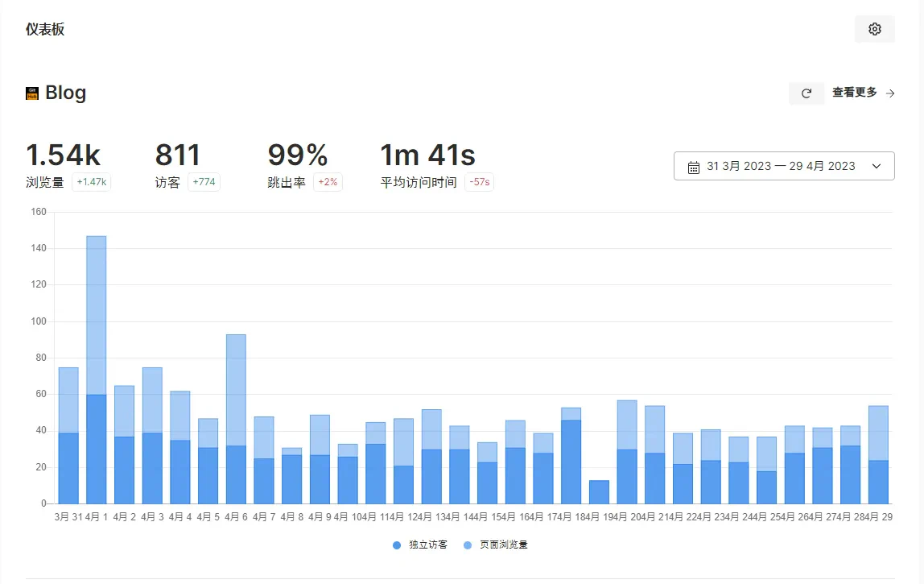Click the arrow beside 查看更多
This screenshot has width=924, height=584.
pyautogui.click(x=890, y=93)
